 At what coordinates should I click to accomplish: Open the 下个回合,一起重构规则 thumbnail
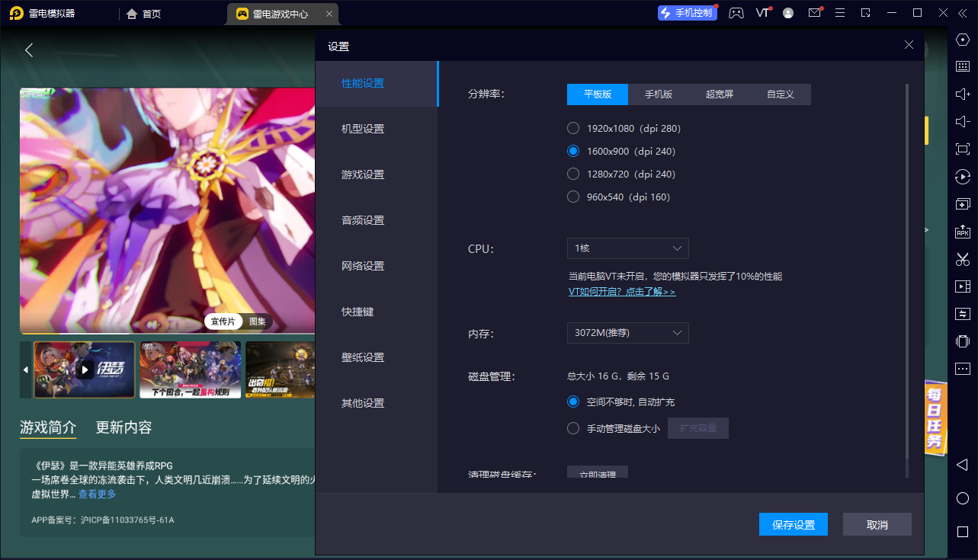tap(190, 370)
